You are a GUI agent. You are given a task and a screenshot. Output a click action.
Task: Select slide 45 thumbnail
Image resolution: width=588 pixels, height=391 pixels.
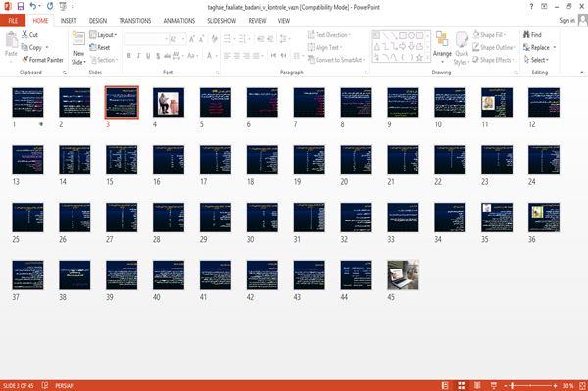(403, 274)
